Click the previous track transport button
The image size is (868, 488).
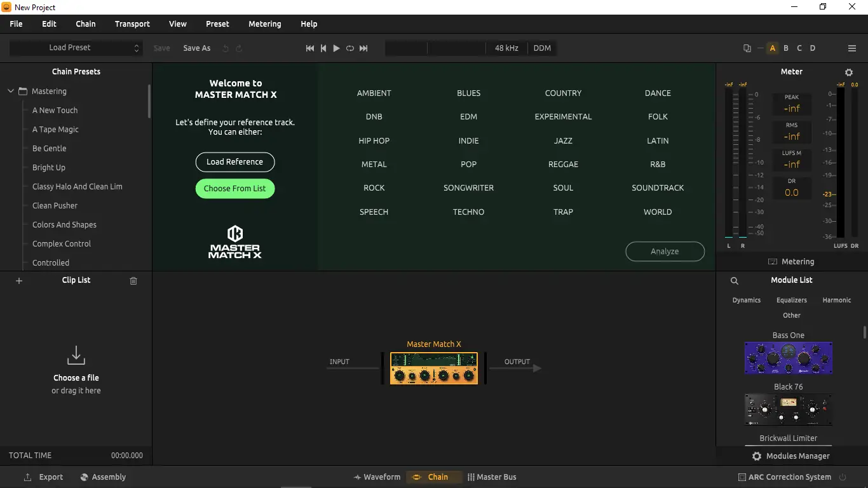tap(323, 48)
